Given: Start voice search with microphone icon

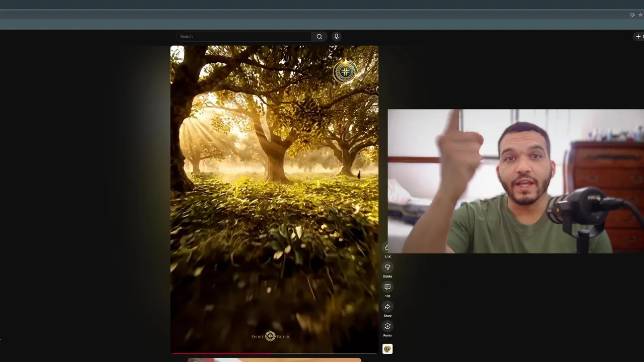Looking at the screenshot, I should click(337, 36).
